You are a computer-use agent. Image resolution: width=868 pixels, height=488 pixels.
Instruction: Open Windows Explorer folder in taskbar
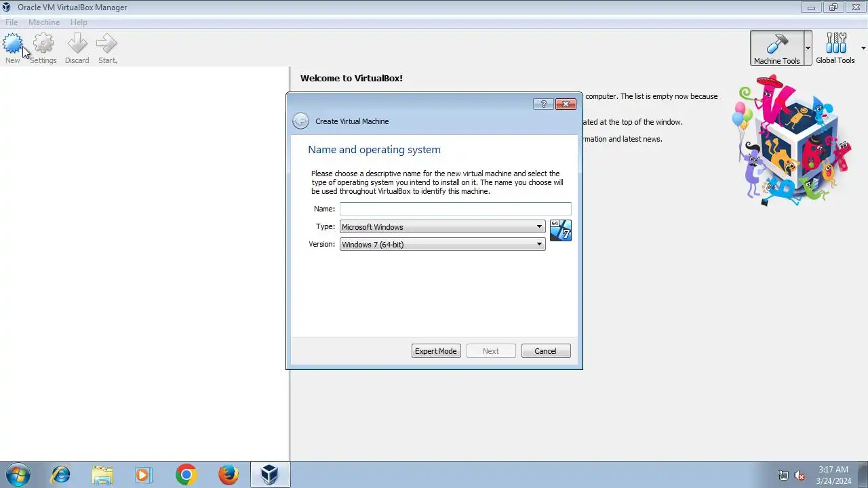pos(102,474)
